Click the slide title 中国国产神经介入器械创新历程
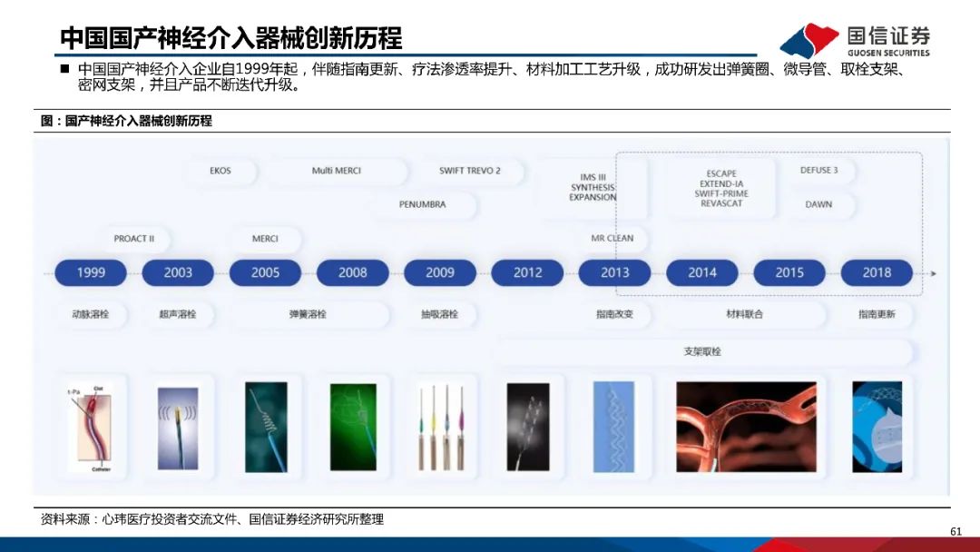This screenshot has height=552, width=980. coord(230,38)
